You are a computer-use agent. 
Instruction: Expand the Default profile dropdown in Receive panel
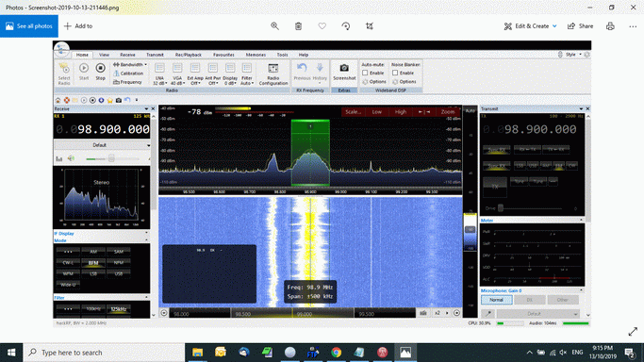pyautogui.click(x=102, y=145)
